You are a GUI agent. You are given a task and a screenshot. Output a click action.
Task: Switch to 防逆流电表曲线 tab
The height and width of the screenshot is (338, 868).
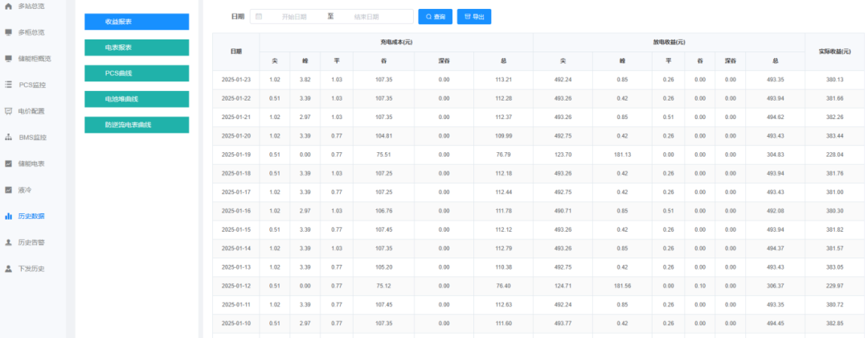tap(137, 125)
